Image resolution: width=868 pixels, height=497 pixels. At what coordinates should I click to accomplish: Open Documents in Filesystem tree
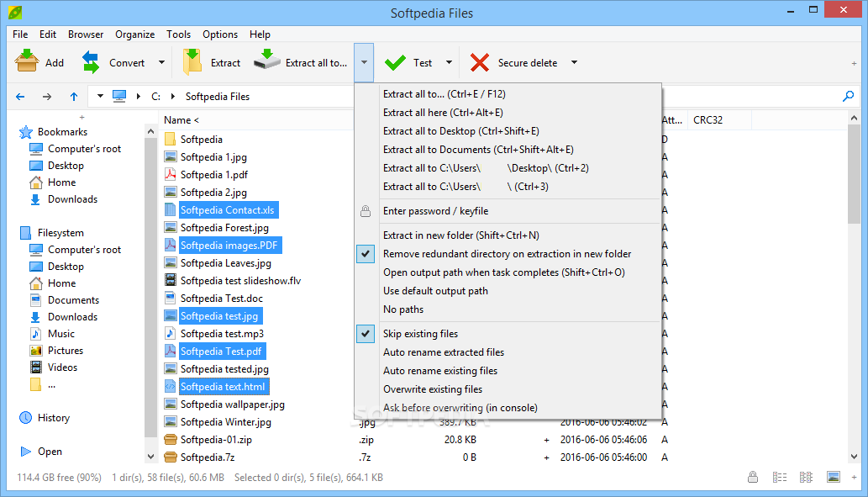[x=73, y=300]
